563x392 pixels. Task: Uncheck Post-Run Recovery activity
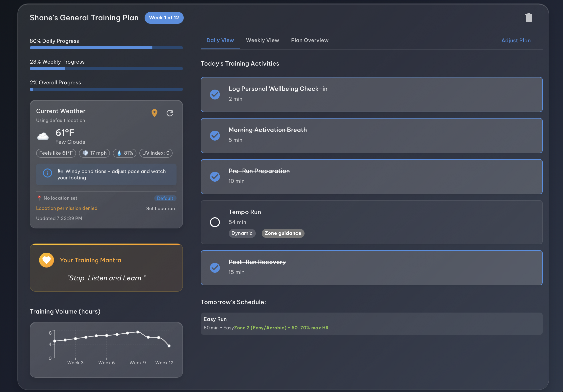215,268
